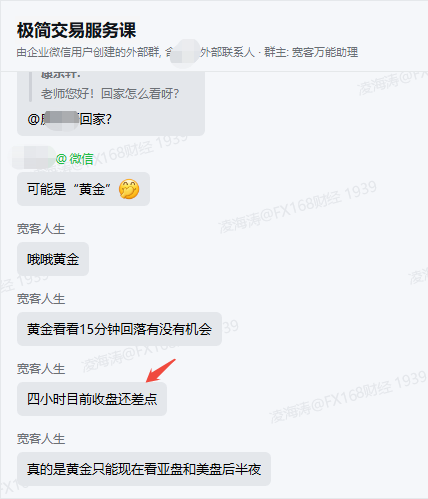The width and height of the screenshot is (428, 499).
Task: Click 外部联系人 text in group header
Action: [227, 52]
